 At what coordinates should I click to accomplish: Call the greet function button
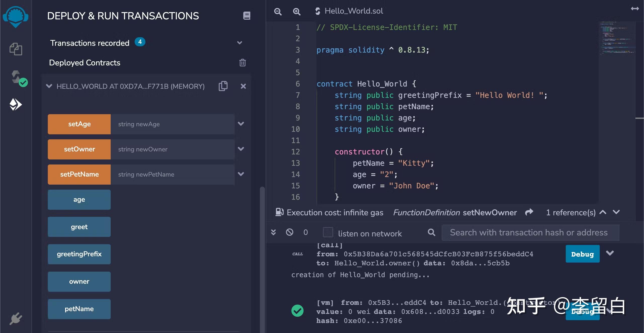point(79,227)
